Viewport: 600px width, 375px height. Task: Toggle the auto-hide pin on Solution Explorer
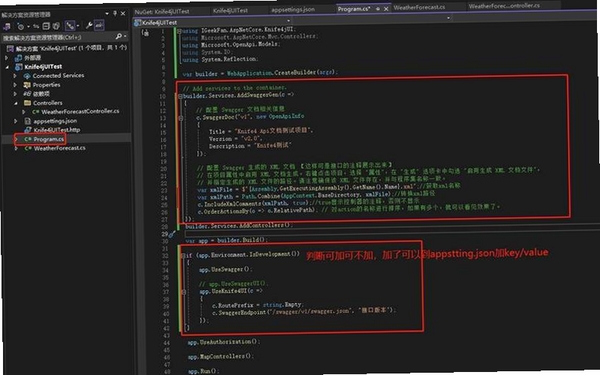(115, 13)
